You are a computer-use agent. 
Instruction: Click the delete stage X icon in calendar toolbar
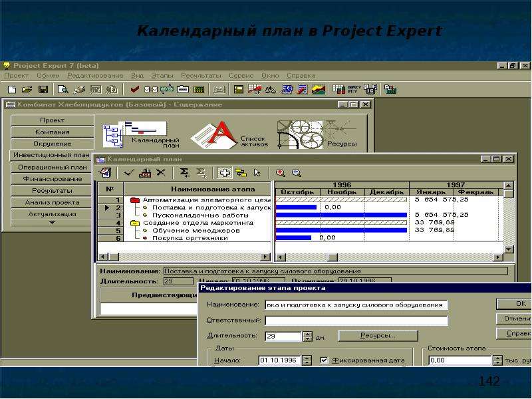[x=161, y=173]
